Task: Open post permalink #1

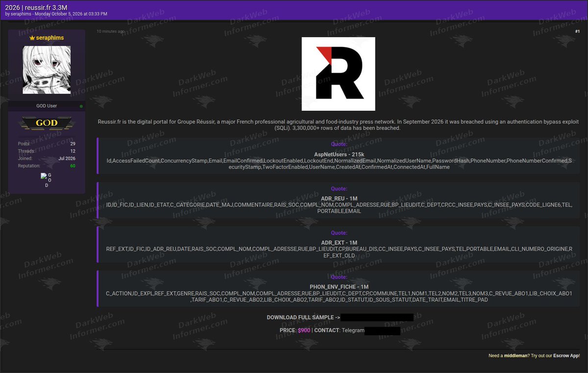Action: tap(577, 31)
